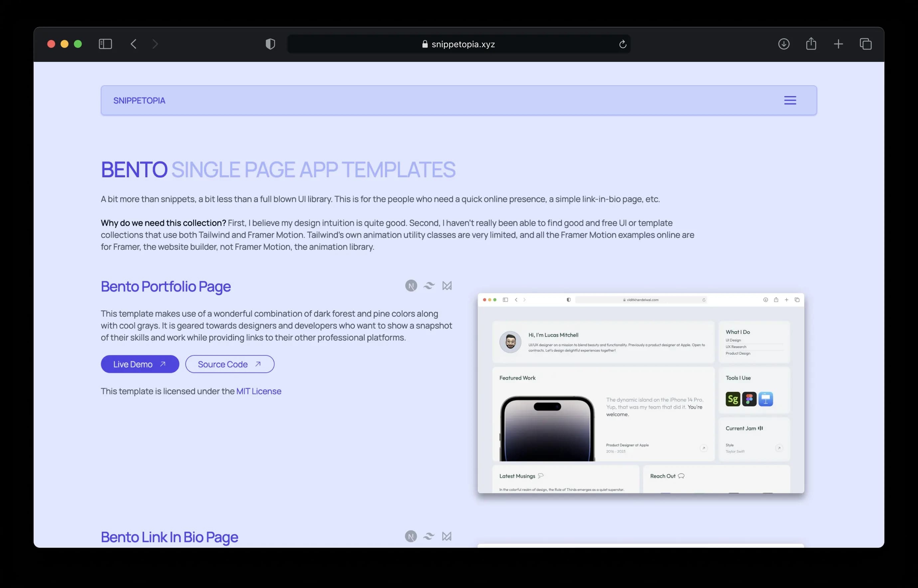Image resolution: width=918 pixels, height=588 pixels.
Task: Click the Keynote icon under Tools I Use
Action: [x=766, y=399]
